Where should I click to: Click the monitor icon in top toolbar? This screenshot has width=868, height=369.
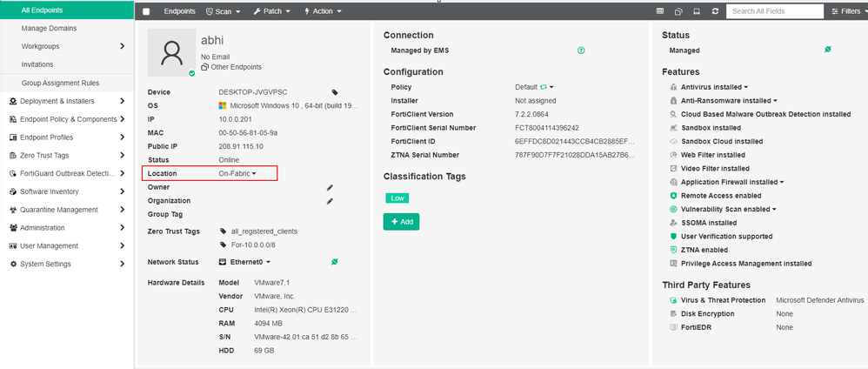[696, 11]
